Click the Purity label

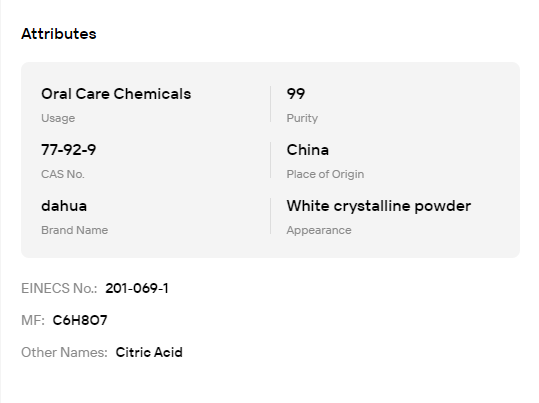[302, 118]
